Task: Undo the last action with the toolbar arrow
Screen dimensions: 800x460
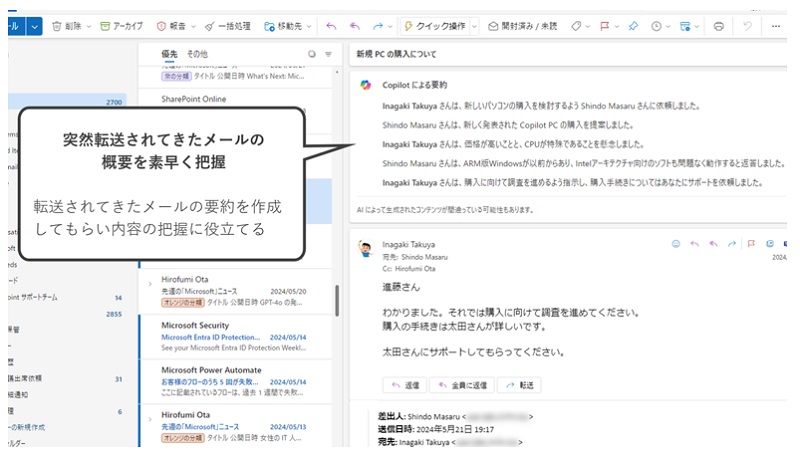Action: (747, 26)
